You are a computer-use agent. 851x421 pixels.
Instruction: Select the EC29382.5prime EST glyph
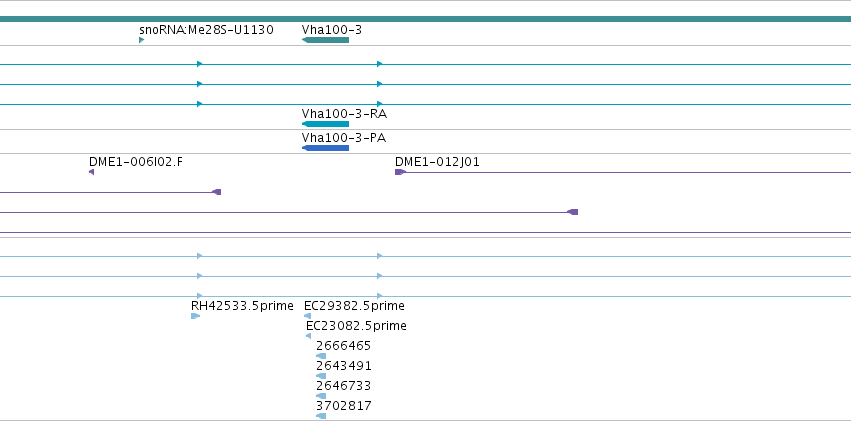307,316
